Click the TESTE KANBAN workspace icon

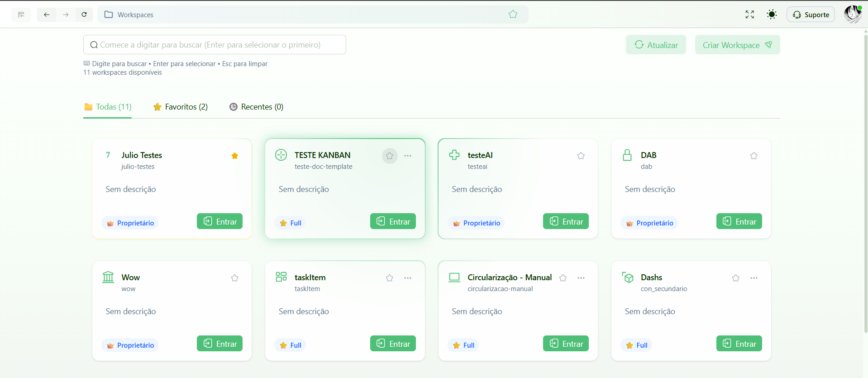[x=281, y=155]
